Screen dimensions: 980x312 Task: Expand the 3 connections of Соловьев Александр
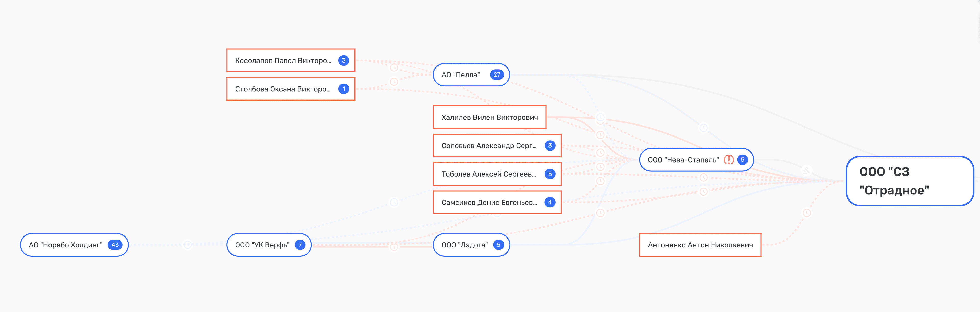tap(550, 146)
